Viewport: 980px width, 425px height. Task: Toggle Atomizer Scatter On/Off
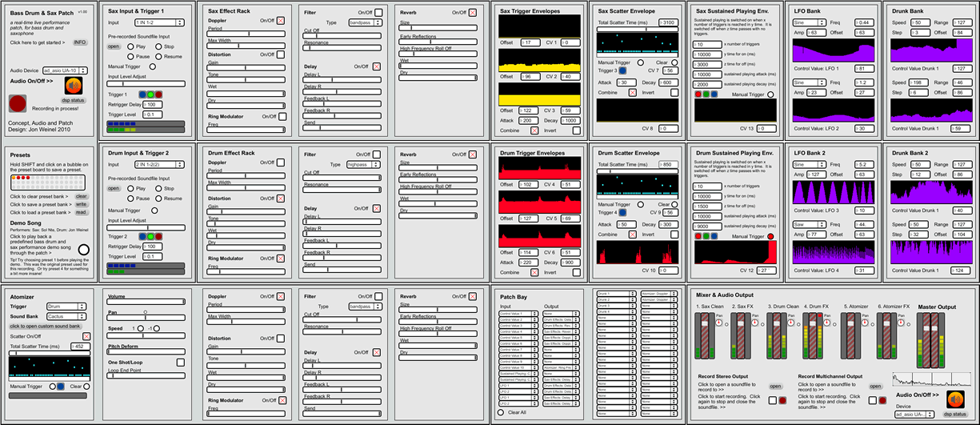click(x=87, y=336)
